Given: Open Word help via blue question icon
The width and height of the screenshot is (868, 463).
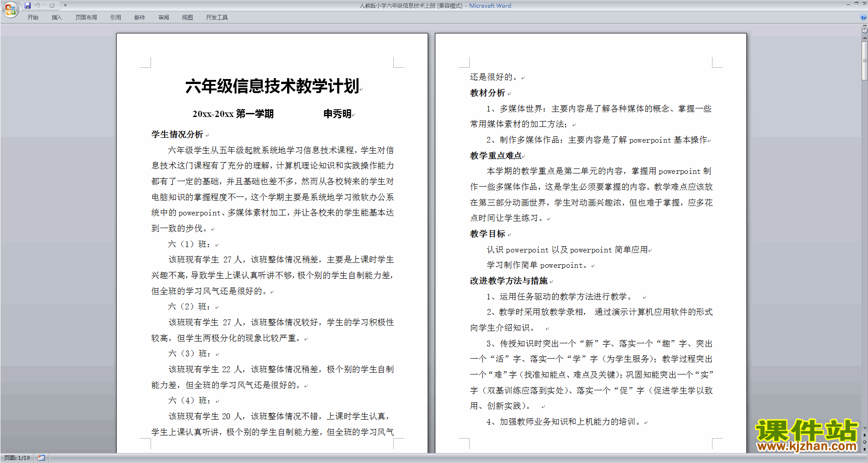Looking at the screenshot, I should coord(863,18).
